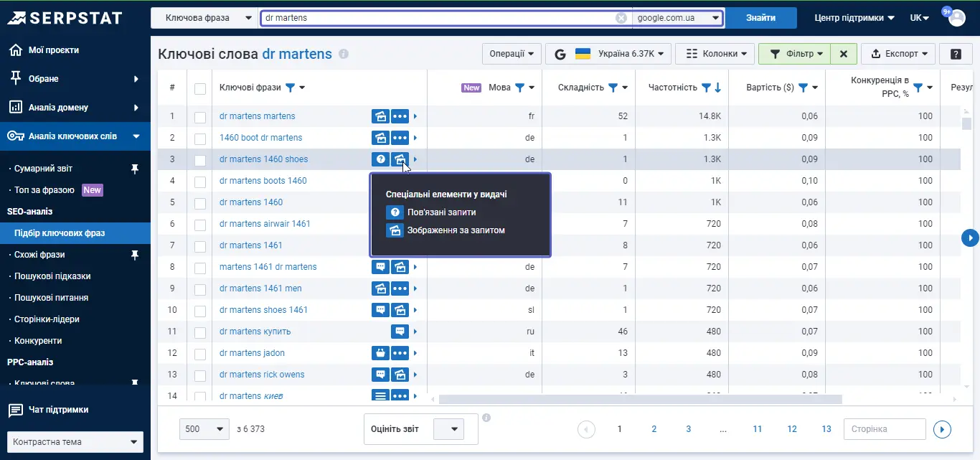Open the Україна 6.37K database dropdown

(608, 54)
